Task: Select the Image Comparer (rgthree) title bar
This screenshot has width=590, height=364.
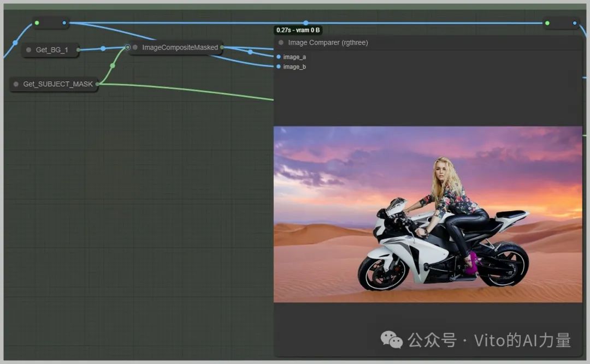Action: pyautogui.click(x=428, y=43)
